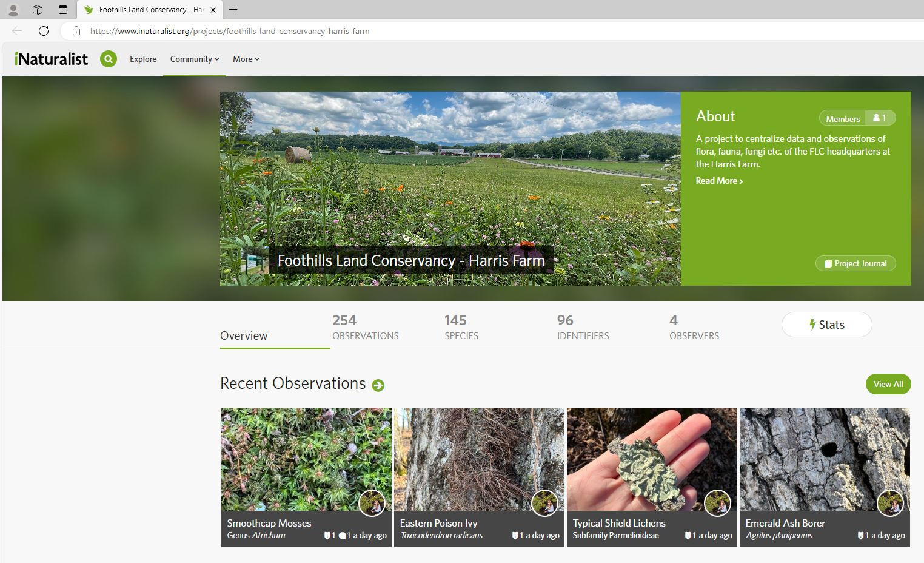Click the View All button

[x=888, y=384]
